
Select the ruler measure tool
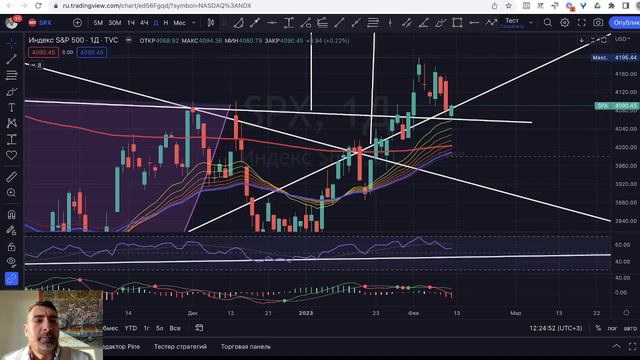coord(11,177)
